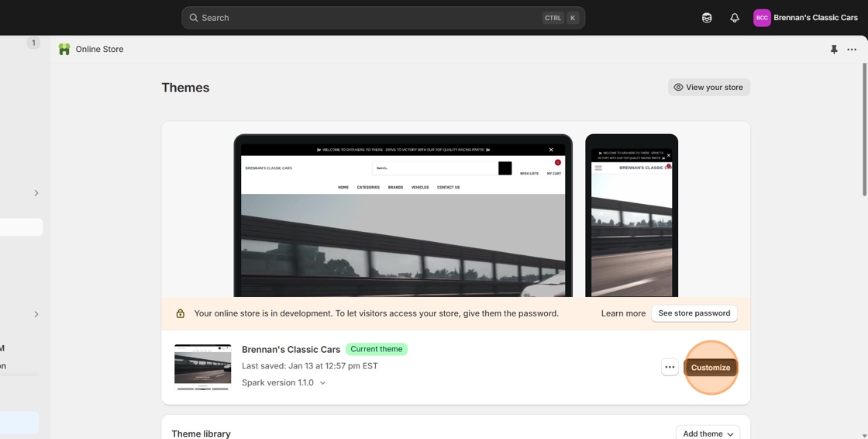Close the announcement bar in desktop preview
Viewport: 868px width, 439px height.
(551, 150)
